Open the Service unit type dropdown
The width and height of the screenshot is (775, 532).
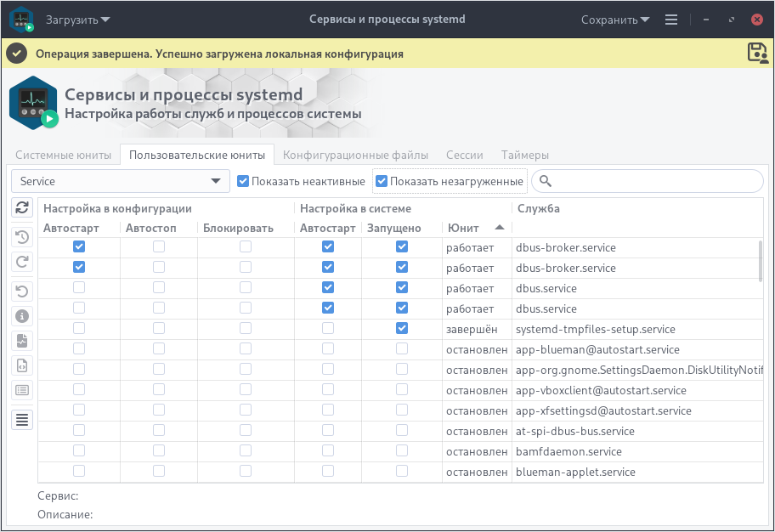pos(120,181)
